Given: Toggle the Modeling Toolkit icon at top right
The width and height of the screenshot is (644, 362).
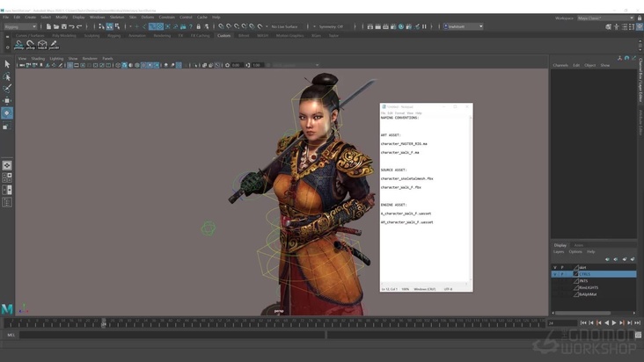Looking at the screenshot, I should [609, 26].
